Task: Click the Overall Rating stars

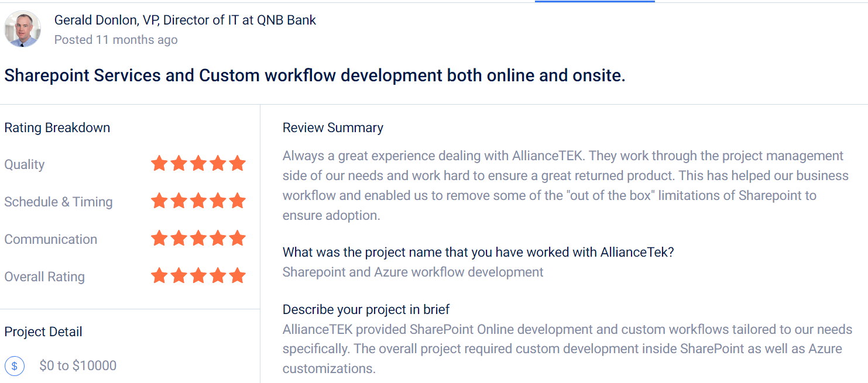Action: [198, 276]
